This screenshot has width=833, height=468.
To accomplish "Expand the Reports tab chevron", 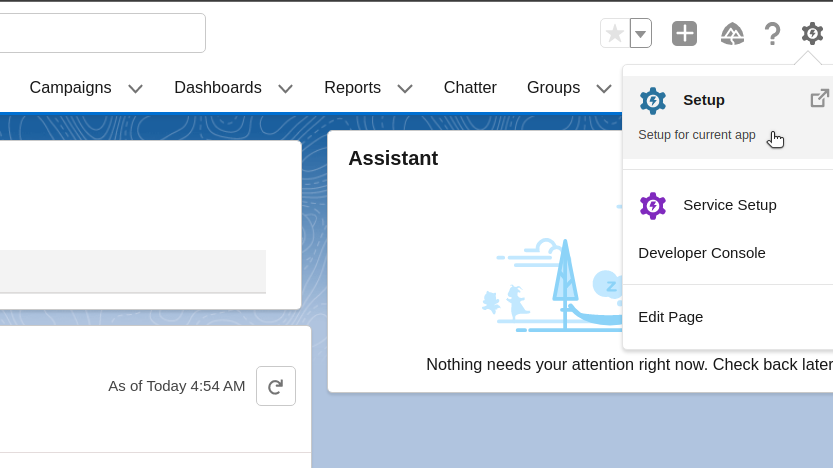I will (x=405, y=88).
